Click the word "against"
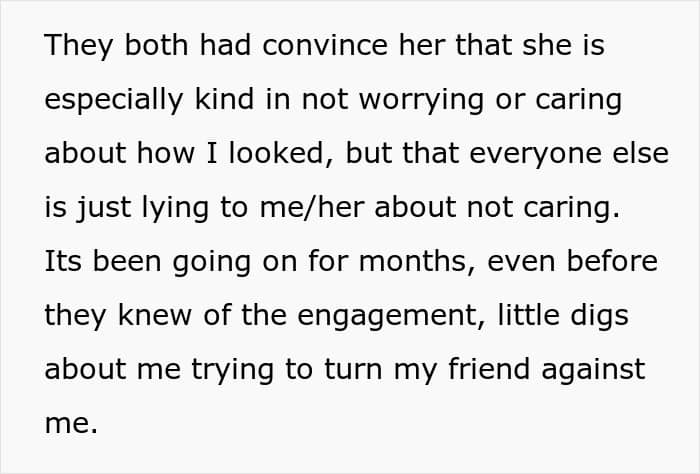700x474 pixels. click(x=593, y=371)
